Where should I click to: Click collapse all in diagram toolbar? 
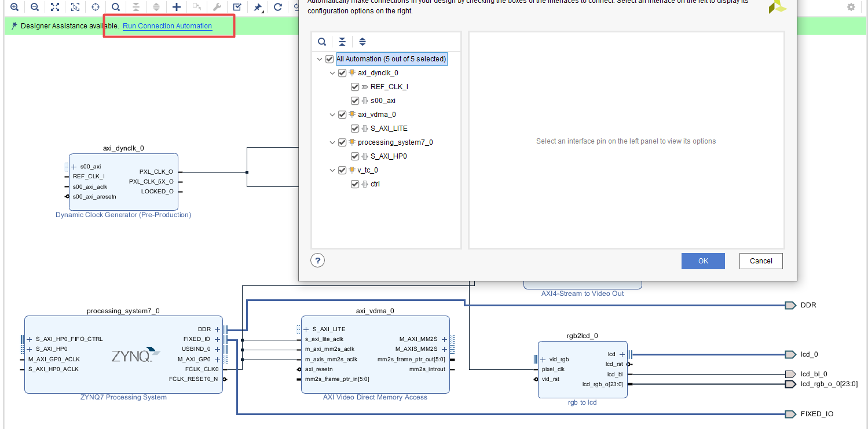[x=136, y=7]
